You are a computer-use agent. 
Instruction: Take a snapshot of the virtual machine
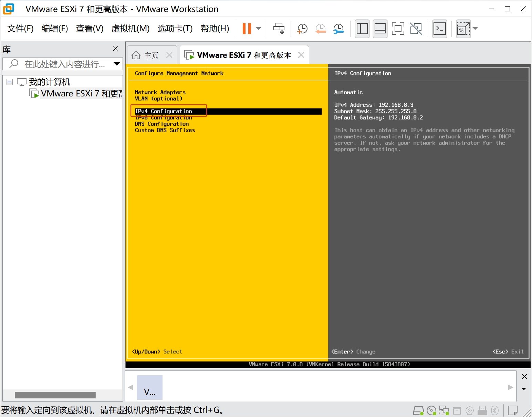pos(302,29)
